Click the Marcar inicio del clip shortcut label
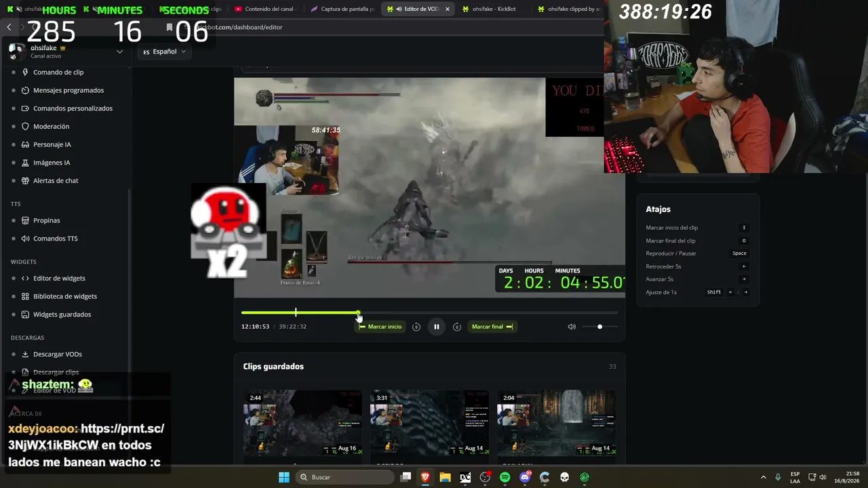 pyautogui.click(x=671, y=228)
